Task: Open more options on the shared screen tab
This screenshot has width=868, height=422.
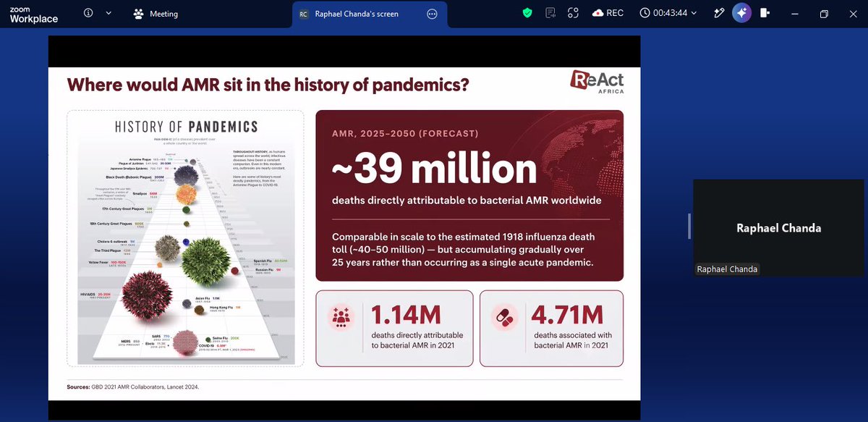Action: pos(432,14)
